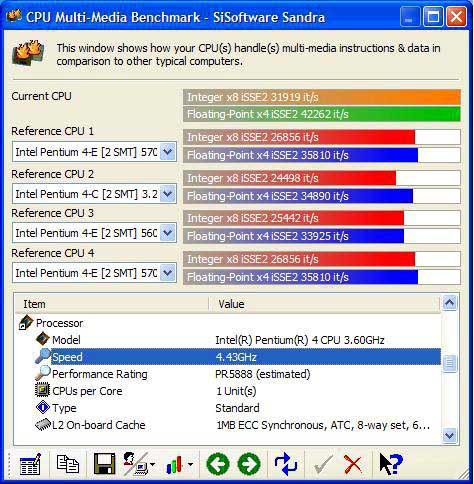This screenshot has width=474, height=484.
Task: Expand the Reference CPU 1 dropdown
Action: click(x=168, y=152)
